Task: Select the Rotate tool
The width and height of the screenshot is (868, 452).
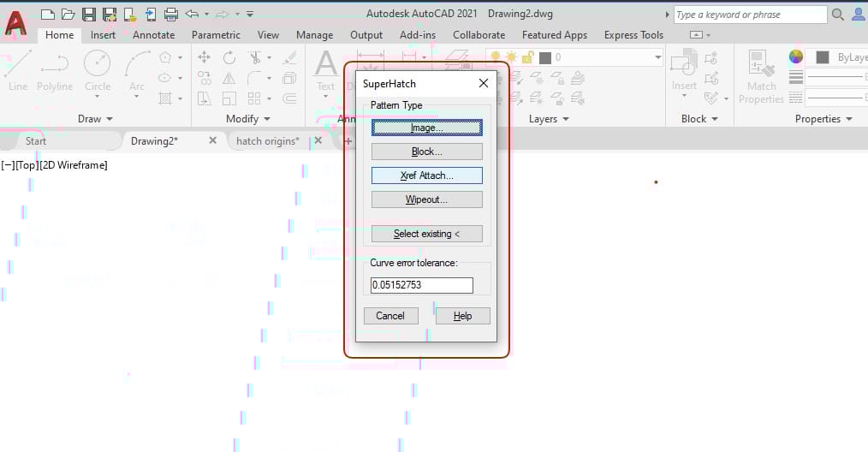Action: click(229, 57)
